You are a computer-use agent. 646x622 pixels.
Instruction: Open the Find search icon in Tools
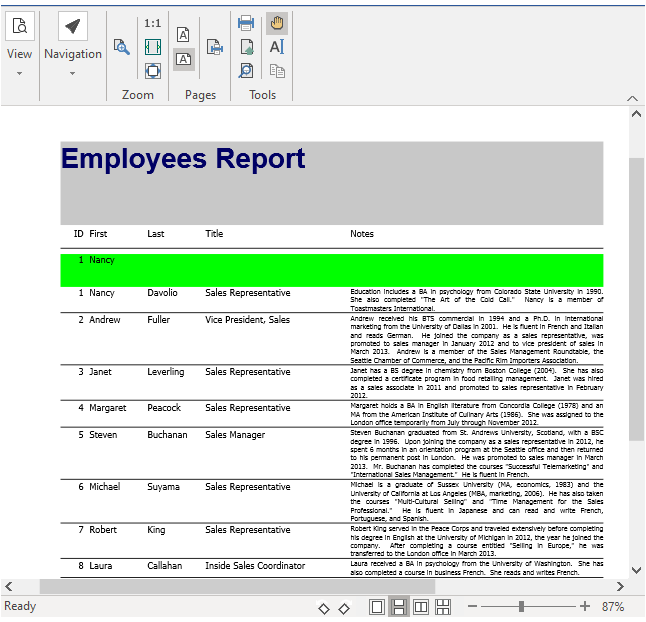pos(246,71)
